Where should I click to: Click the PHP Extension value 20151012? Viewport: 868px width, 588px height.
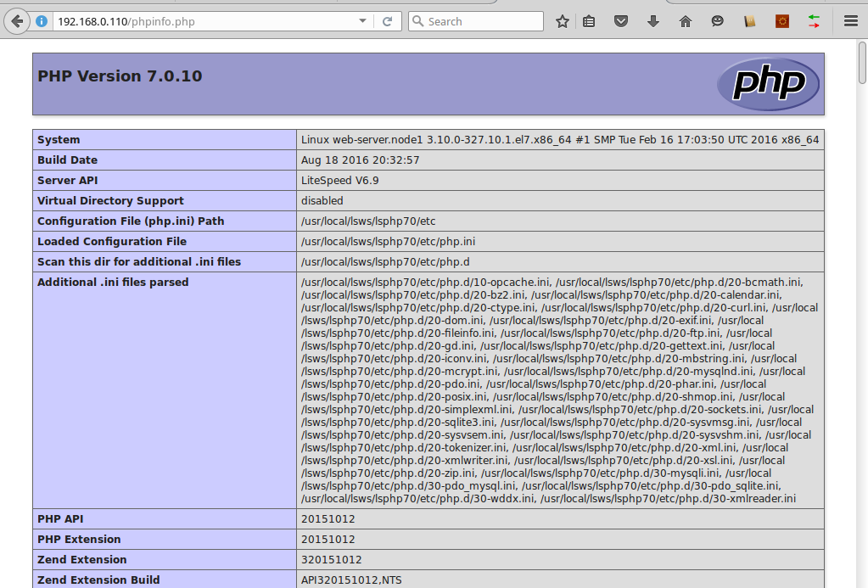pos(328,540)
